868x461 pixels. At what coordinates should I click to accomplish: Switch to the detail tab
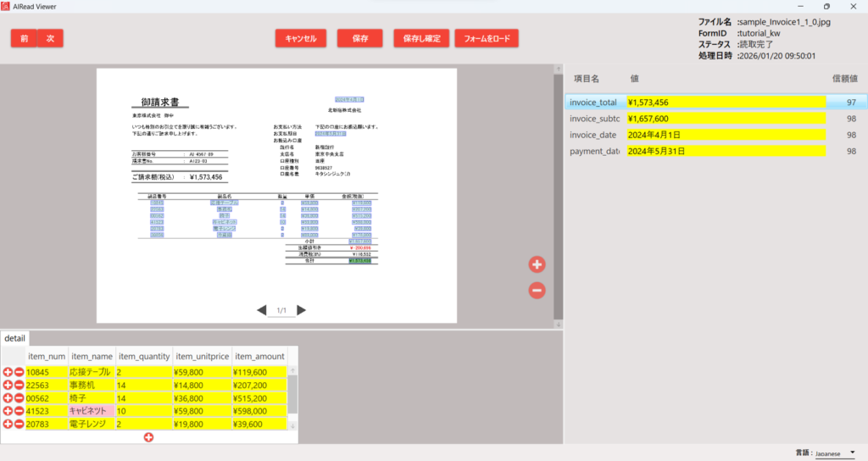(x=14, y=338)
